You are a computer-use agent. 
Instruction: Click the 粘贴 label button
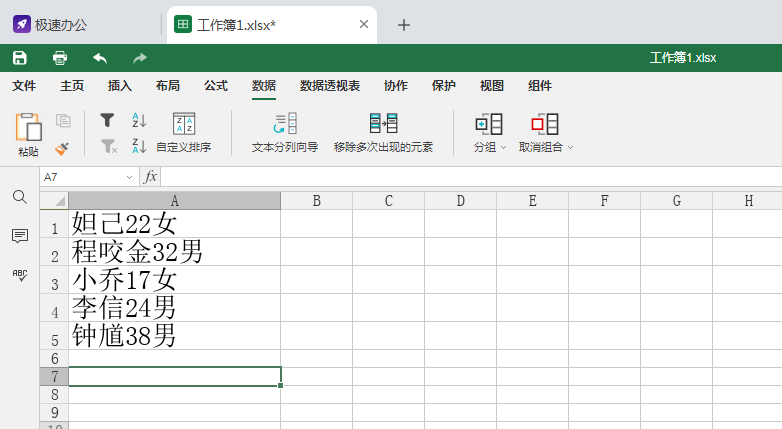(28, 152)
